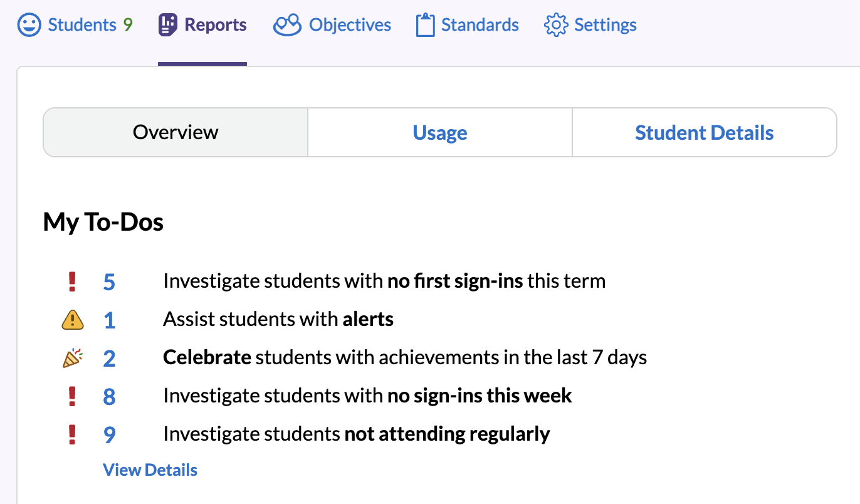The image size is (860, 504).
Task: Click the Reports chart icon
Action: point(168,25)
